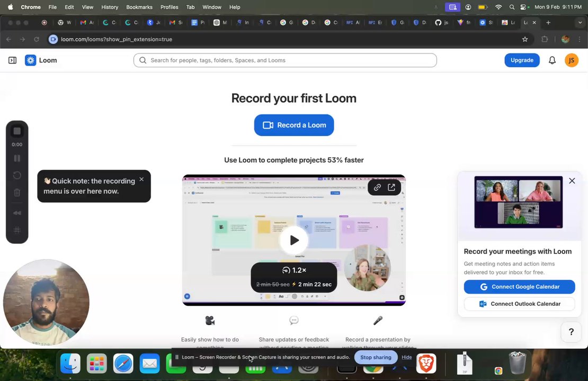Screen dimensions: 588x381
Task: Click the text '2 min 22 sec'
Action: (315, 284)
